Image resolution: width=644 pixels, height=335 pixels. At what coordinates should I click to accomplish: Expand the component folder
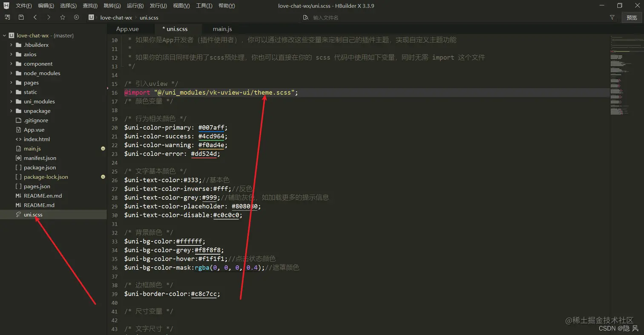click(11, 63)
